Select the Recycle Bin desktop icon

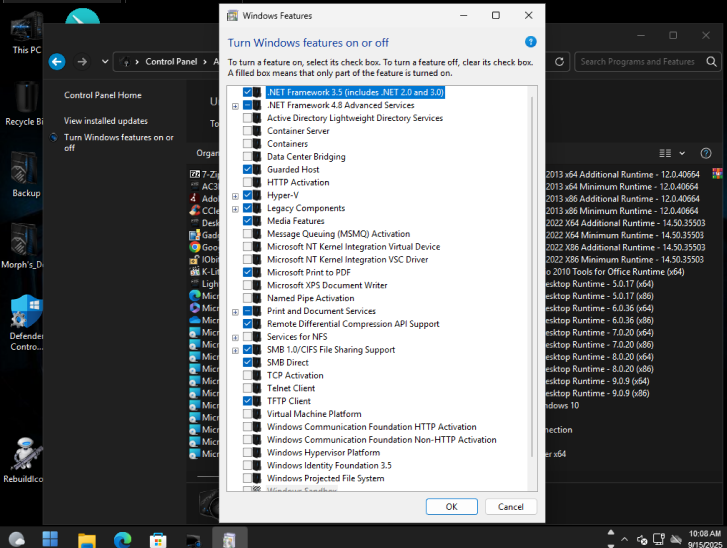click(24, 104)
